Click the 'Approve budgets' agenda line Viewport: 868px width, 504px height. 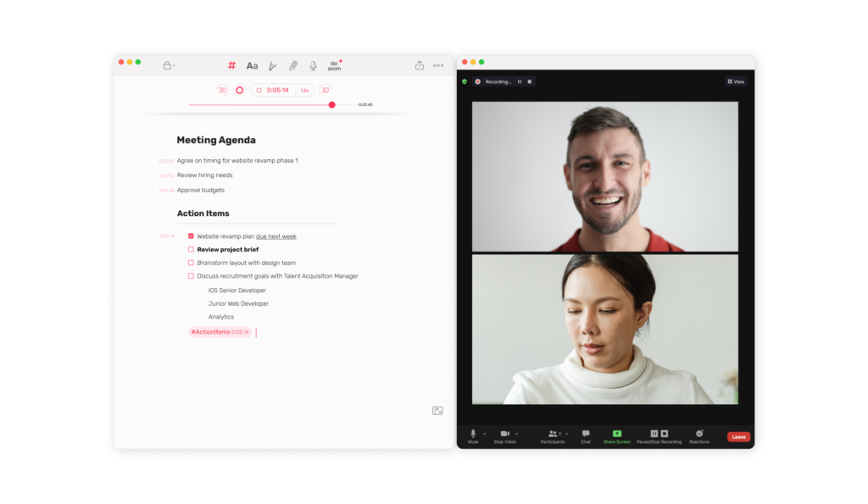[201, 190]
